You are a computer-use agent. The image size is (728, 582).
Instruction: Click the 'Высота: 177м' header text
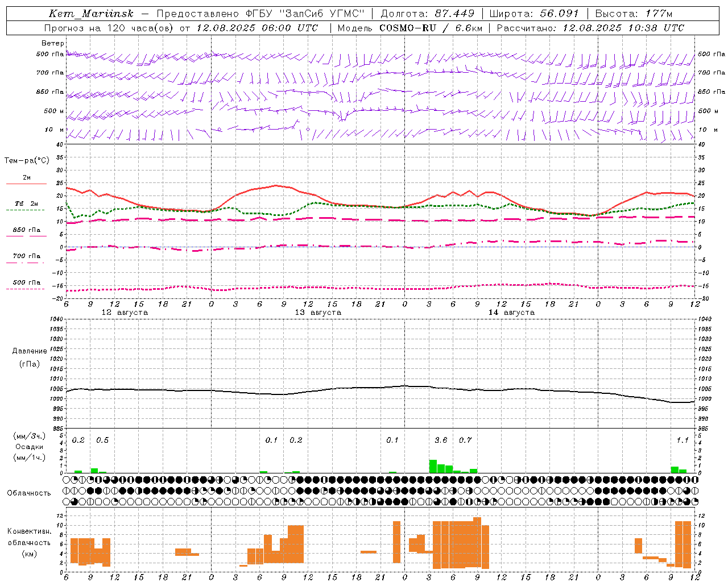(634, 14)
